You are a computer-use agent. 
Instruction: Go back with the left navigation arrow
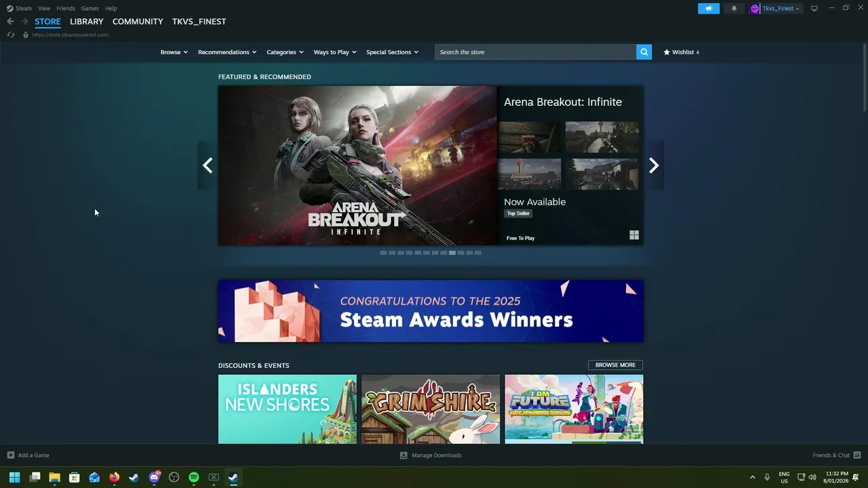[10, 22]
